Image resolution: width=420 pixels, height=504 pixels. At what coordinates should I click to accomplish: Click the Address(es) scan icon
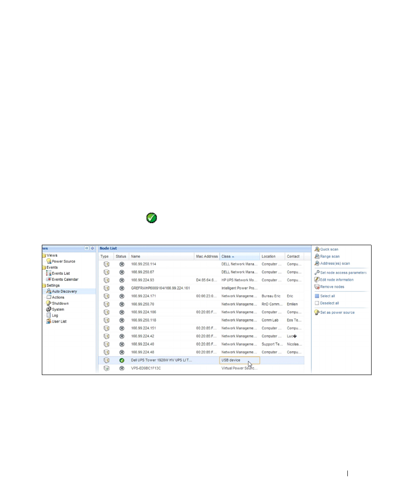point(317,263)
